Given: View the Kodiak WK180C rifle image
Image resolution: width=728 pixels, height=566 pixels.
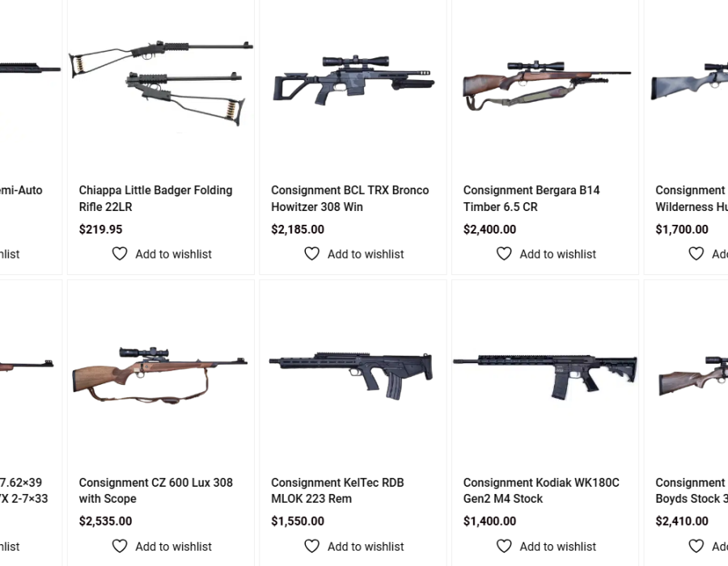Looking at the screenshot, I should (545, 374).
